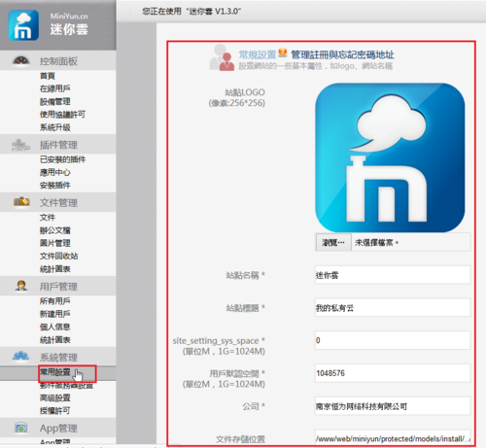
Task: Click the 控制面板 section header
Action: click(x=58, y=61)
